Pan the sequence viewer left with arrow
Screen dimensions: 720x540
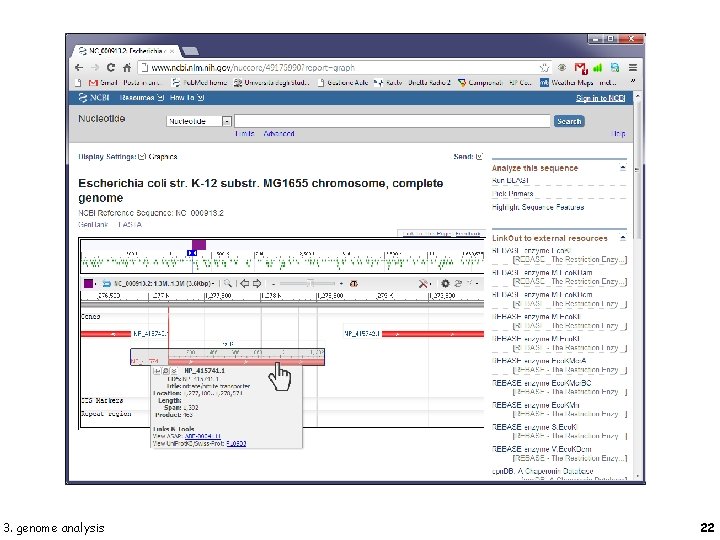245,283
